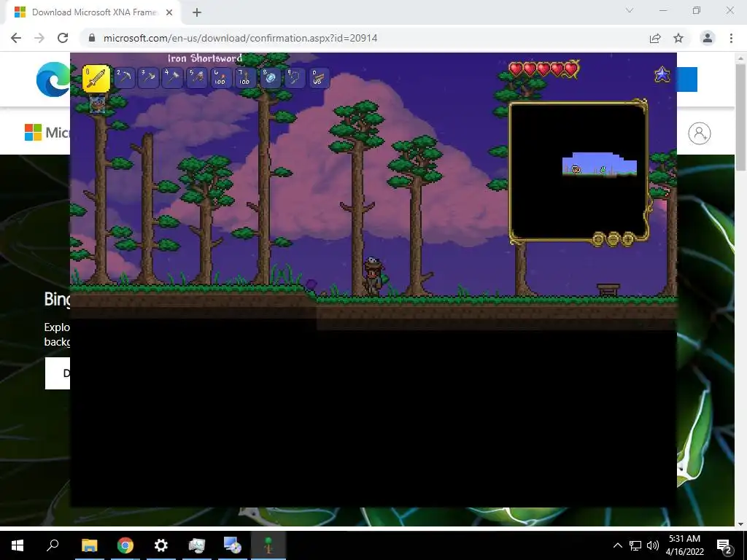Close the Download Microsoft XNA tab
The width and height of the screenshot is (747, 560).
(x=169, y=12)
